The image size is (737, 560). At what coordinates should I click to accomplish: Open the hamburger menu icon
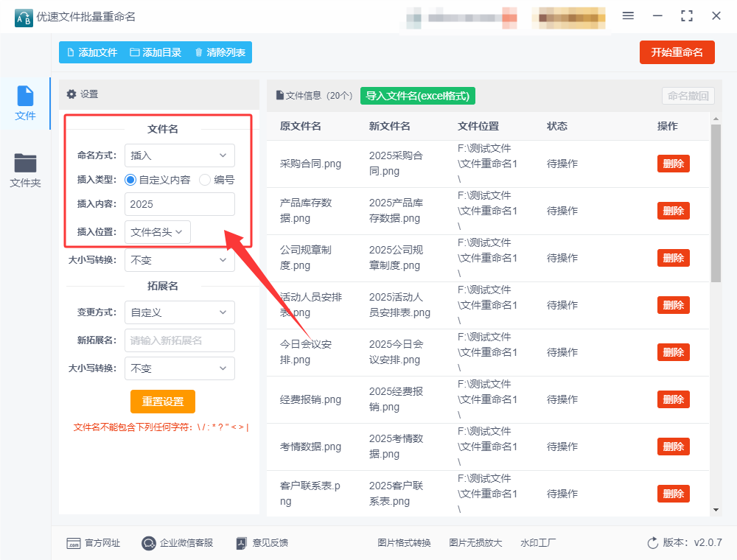pyautogui.click(x=628, y=16)
